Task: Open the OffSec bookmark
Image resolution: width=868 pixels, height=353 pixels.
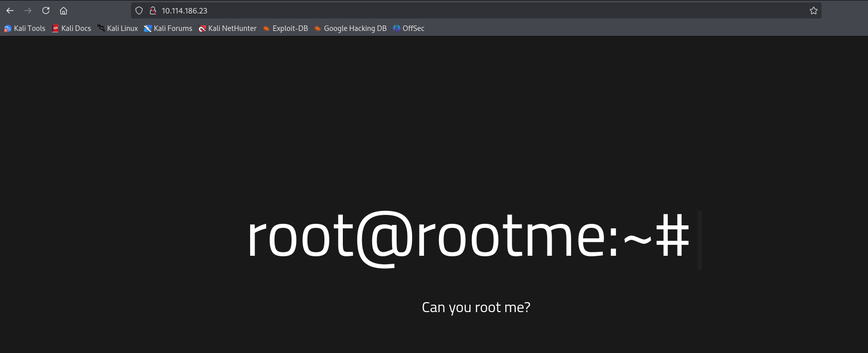Action: tap(409, 28)
